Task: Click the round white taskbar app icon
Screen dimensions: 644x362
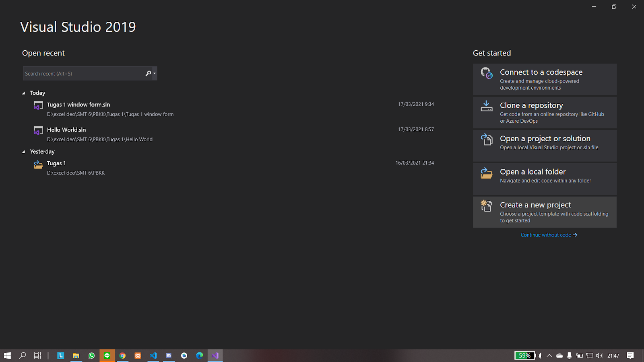Action: pyautogui.click(x=184, y=356)
